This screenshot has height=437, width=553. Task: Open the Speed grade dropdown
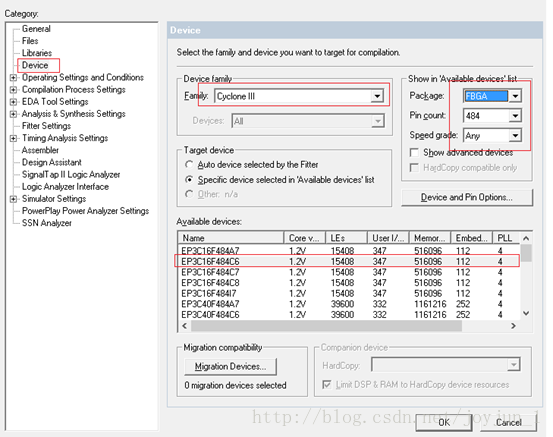coord(492,135)
